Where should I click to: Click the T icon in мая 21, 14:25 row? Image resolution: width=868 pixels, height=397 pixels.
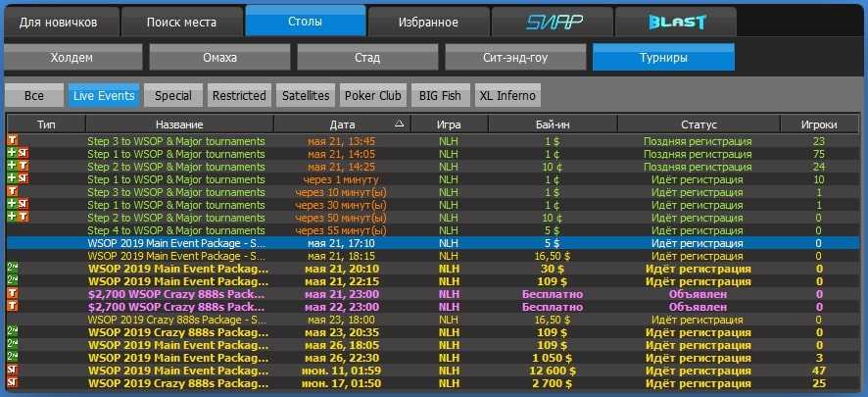pyautogui.click(x=23, y=166)
